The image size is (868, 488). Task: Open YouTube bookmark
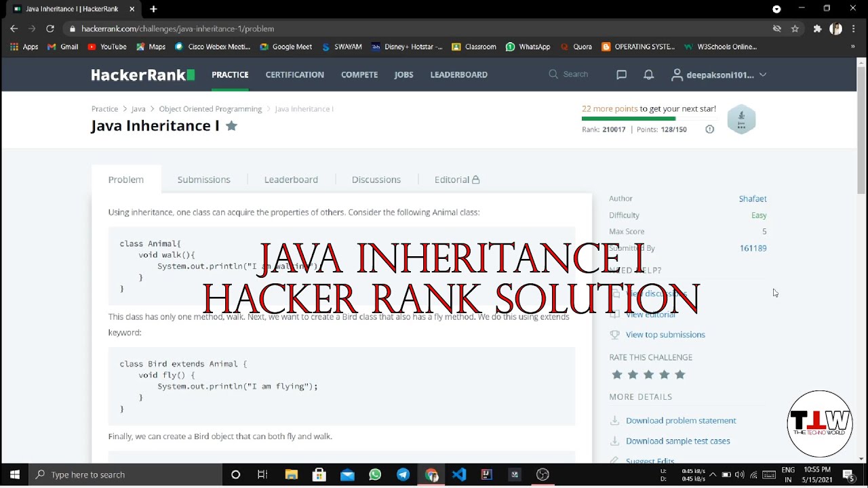point(107,47)
